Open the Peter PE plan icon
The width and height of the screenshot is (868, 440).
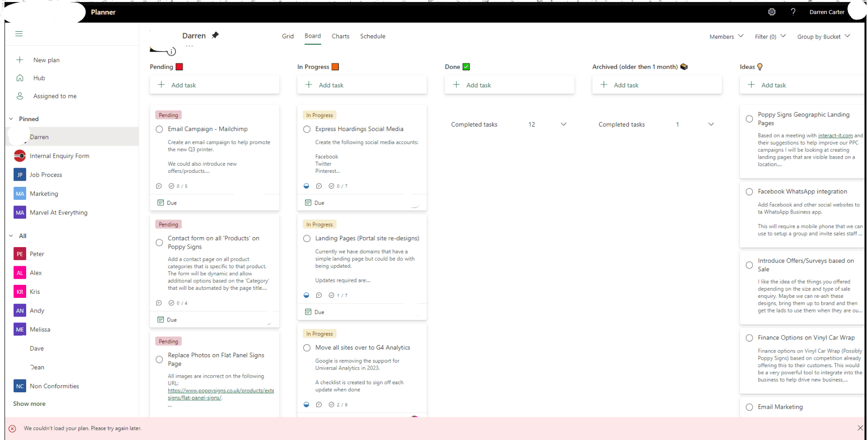(x=20, y=254)
